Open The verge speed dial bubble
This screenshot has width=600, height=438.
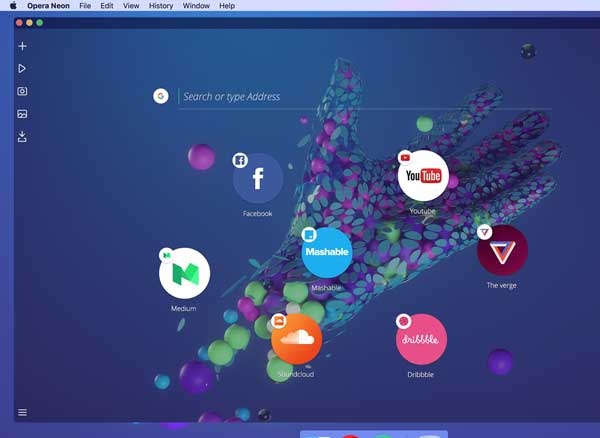coord(502,250)
